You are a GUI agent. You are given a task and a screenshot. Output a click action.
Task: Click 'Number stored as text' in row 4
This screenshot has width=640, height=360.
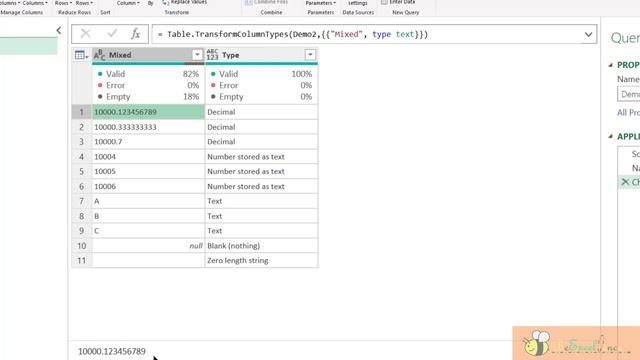tap(261, 157)
